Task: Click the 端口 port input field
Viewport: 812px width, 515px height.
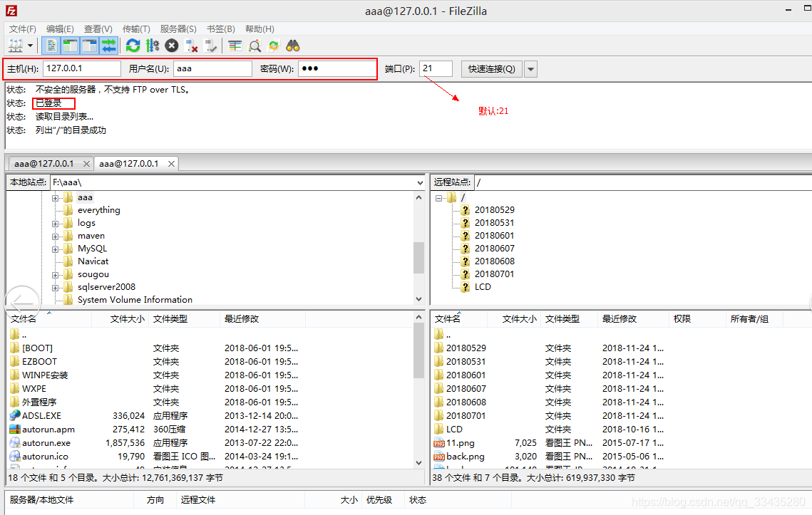Action: [436, 68]
